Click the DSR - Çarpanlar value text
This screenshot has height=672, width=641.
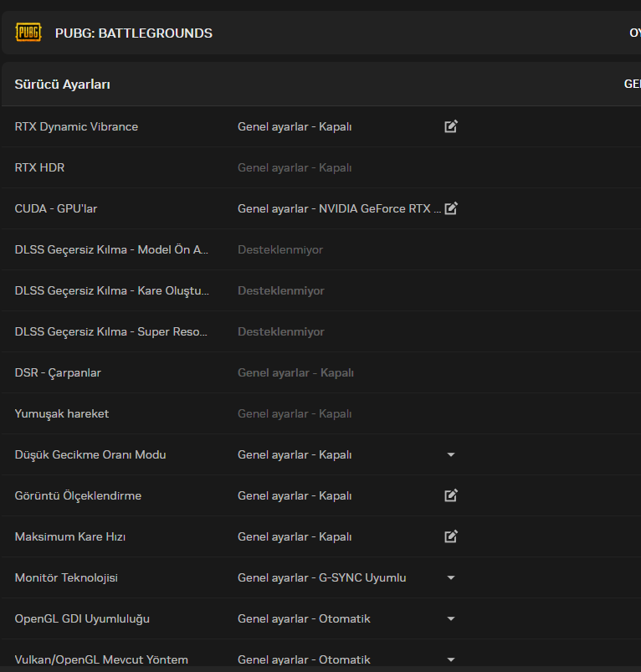pos(295,373)
